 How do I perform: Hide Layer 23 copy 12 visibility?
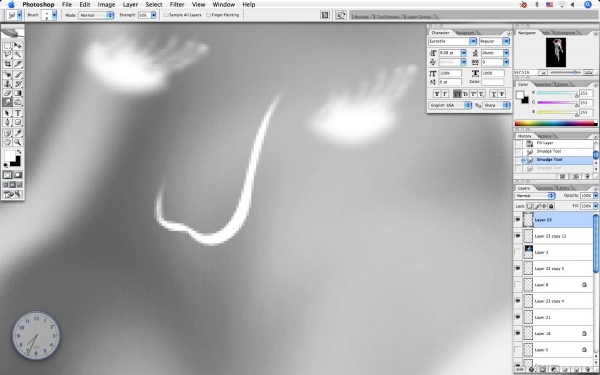pyautogui.click(x=518, y=236)
